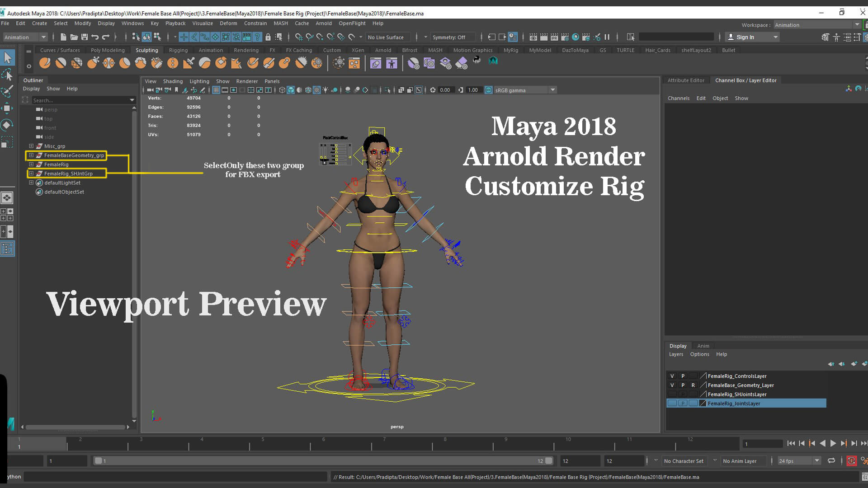
Task: Click the No Character Set button
Action: point(684,461)
